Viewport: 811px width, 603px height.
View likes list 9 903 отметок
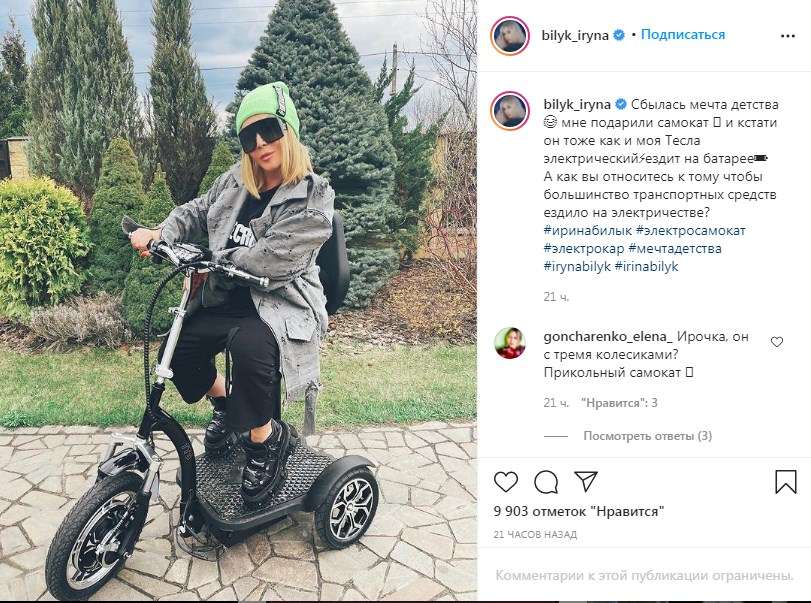click(x=578, y=511)
